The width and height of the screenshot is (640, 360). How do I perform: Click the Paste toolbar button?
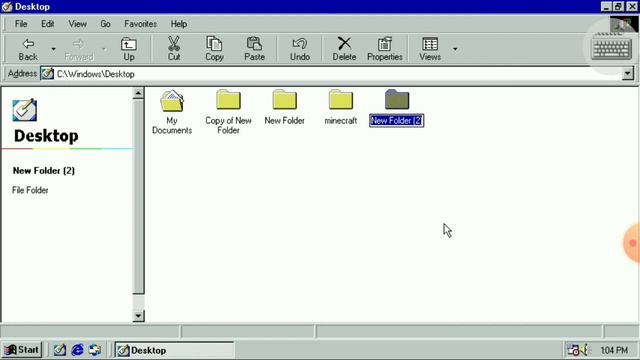coord(254,49)
